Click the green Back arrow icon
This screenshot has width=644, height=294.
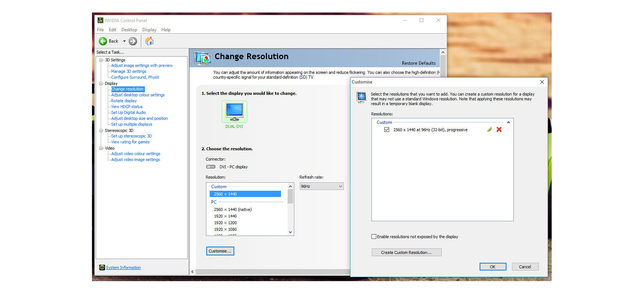[103, 41]
